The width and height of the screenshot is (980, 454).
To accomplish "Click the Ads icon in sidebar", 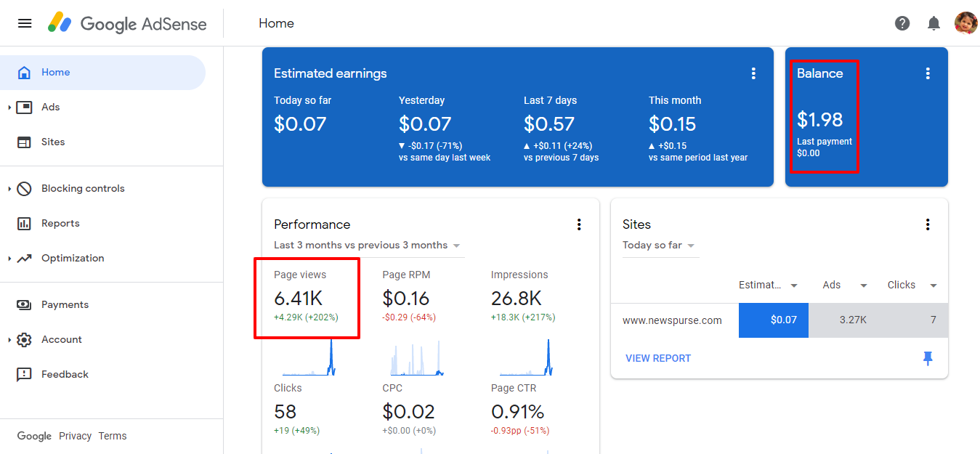I will (x=24, y=108).
